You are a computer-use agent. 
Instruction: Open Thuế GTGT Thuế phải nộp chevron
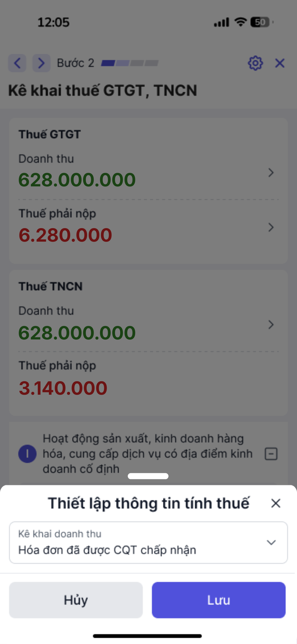271,227
